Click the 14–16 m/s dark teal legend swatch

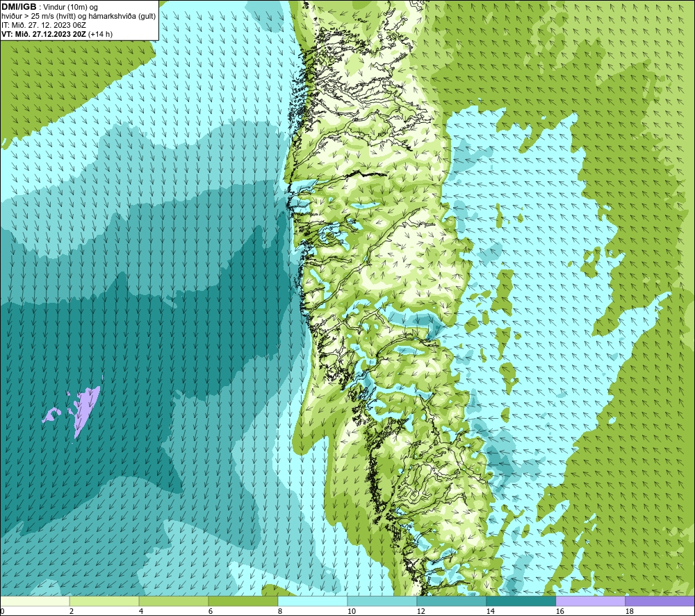[x=521, y=601]
